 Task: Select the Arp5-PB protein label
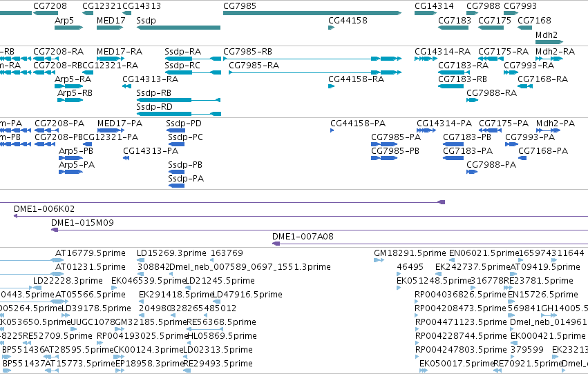tap(76, 151)
